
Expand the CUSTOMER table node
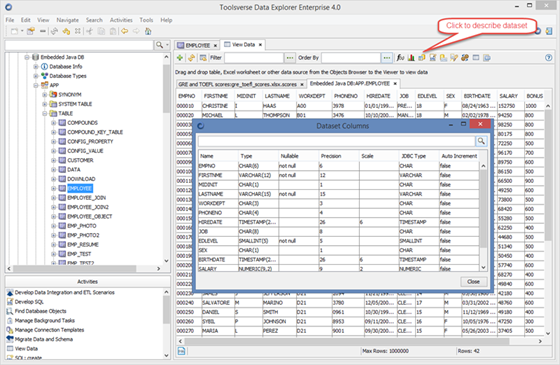(54, 160)
